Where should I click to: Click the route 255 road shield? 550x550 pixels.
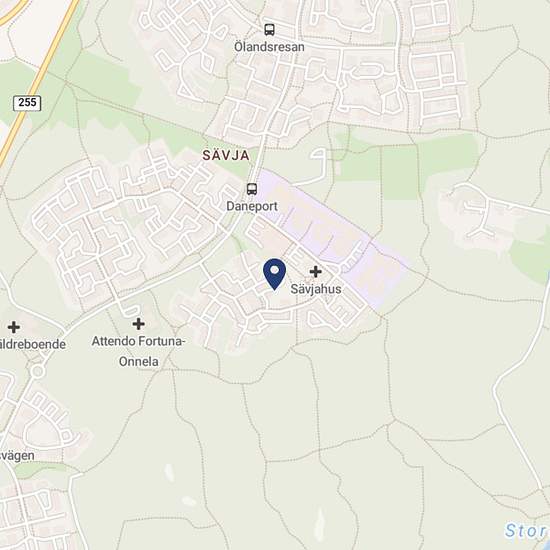pyautogui.click(x=27, y=103)
